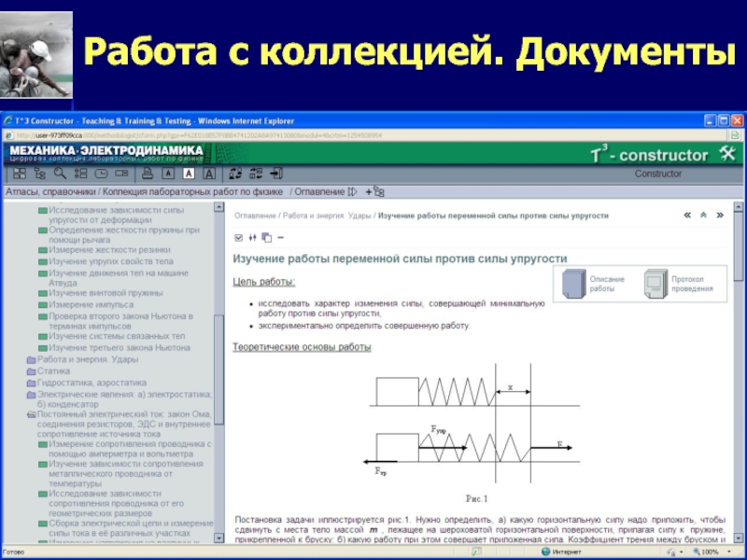Screen dimensions: 747x560
Task: Open Коллекция лабораторных работ по физике path item
Action: (x=192, y=192)
